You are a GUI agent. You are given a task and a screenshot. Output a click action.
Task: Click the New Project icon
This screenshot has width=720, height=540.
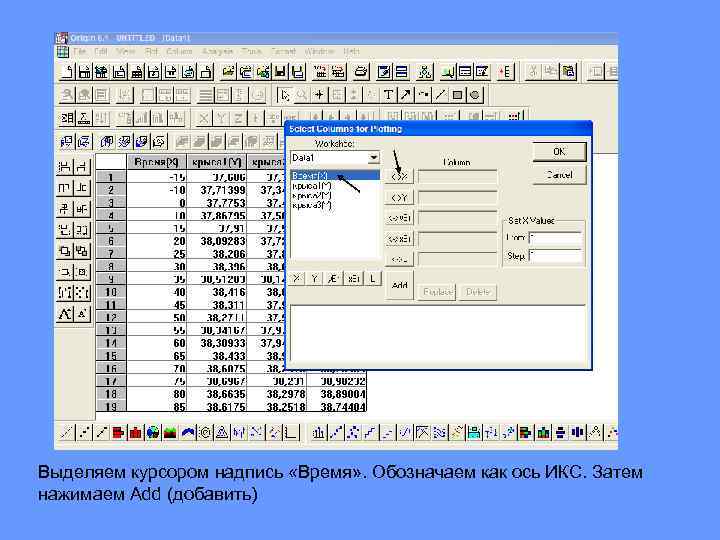tap(67, 72)
